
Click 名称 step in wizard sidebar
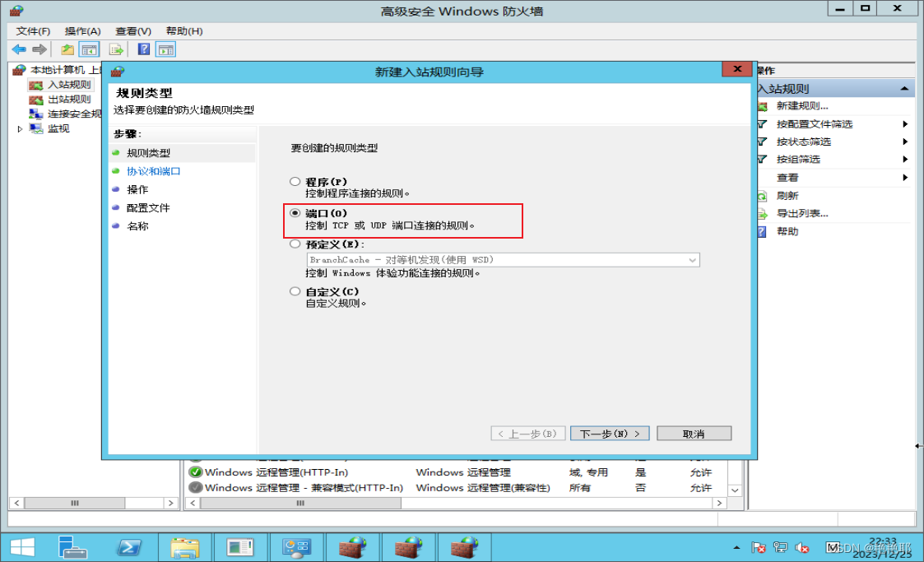[x=137, y=226]
